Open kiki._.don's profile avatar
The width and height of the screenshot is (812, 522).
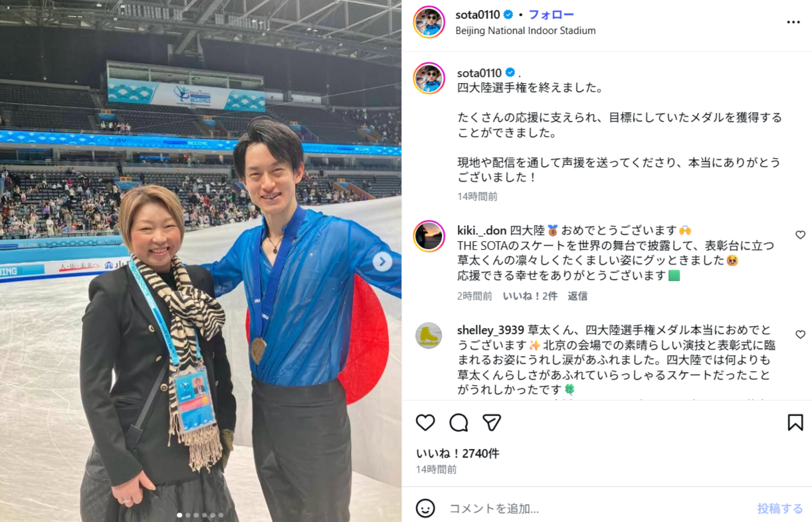(429, 236)
